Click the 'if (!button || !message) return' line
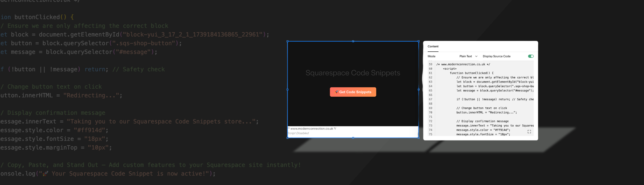 pyautogui.click(x=495, y=99)
